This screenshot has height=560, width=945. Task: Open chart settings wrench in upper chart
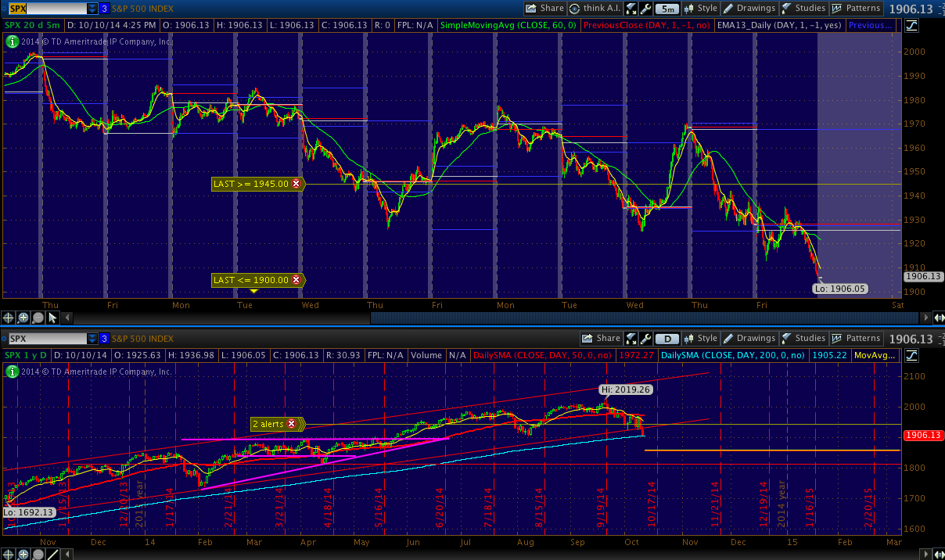[646, 9]
